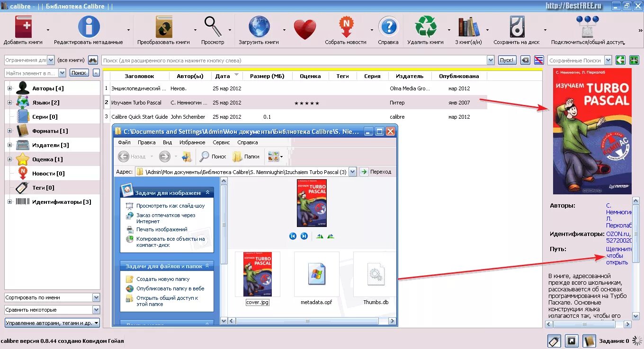Collapse Задачи для изображений panel chevron
The image size is (644, 349).
[207, 193]
